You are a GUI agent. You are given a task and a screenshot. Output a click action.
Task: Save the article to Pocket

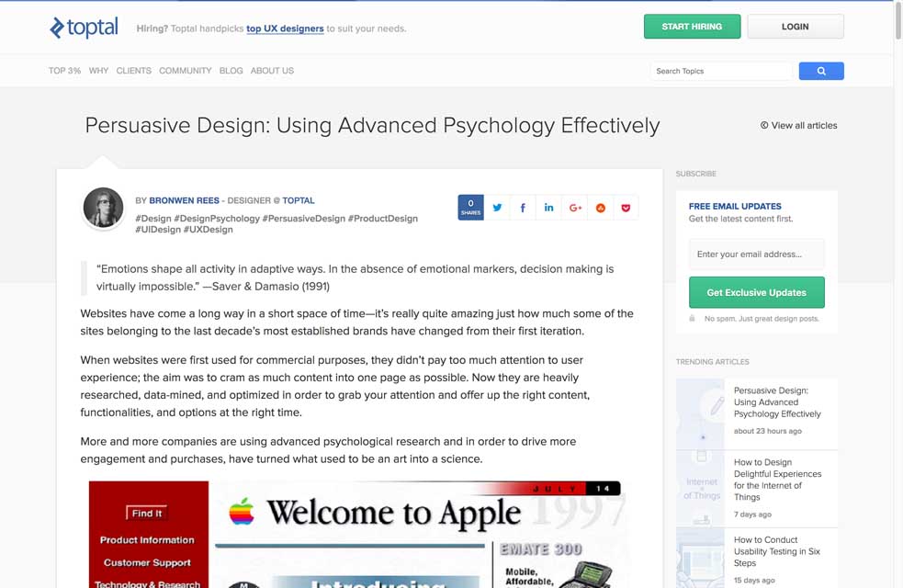click(x=626, y=208)
